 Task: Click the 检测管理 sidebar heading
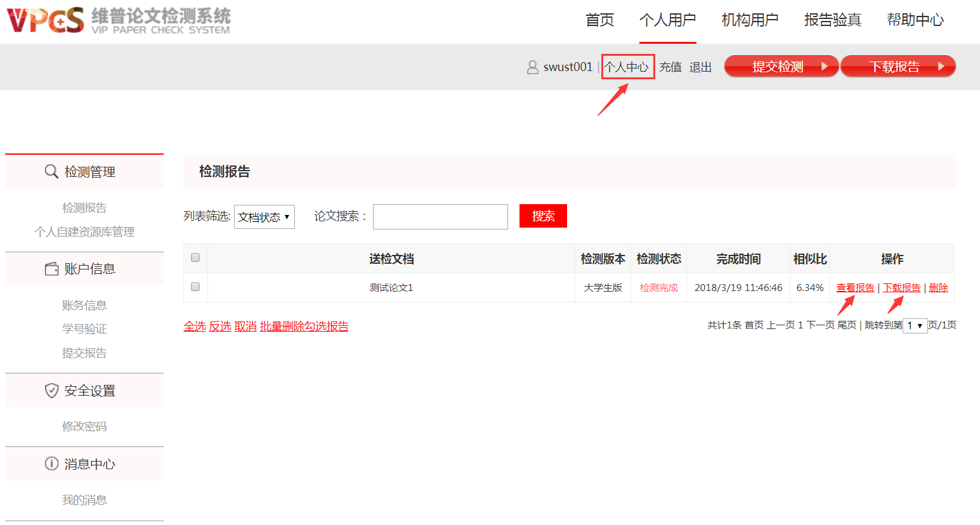[84, 171]
